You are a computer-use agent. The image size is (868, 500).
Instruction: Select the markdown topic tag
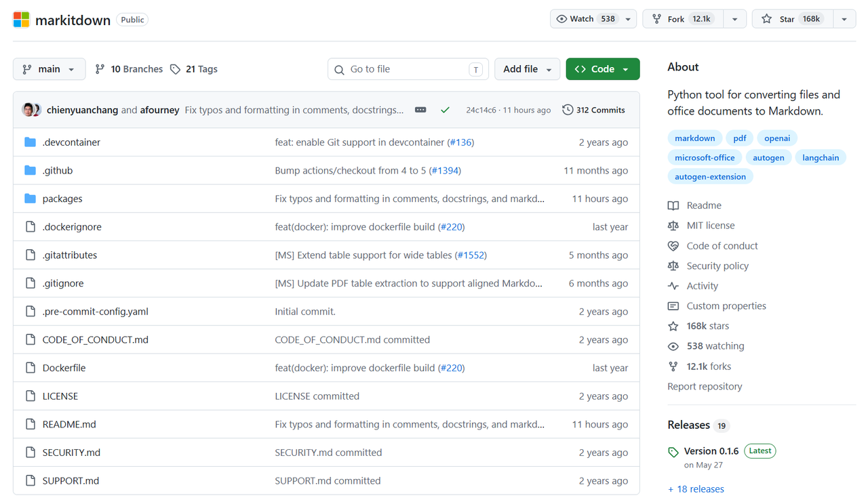(694, 138)
